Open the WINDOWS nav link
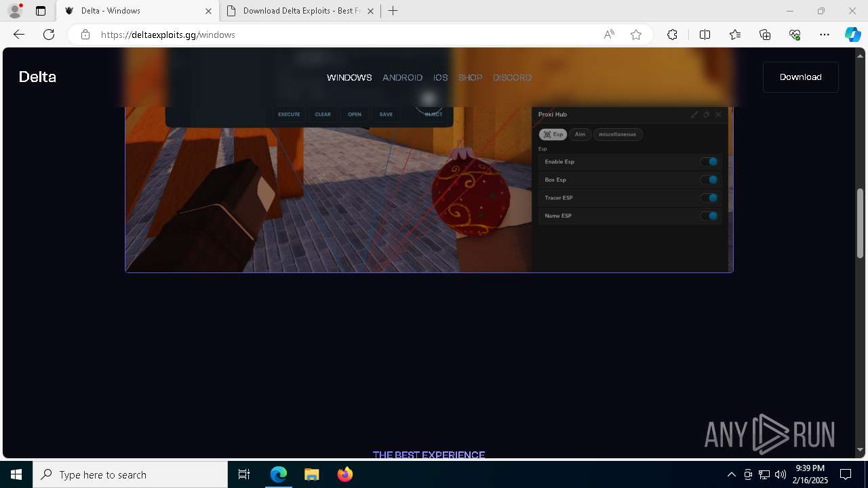 tap(349, 77)
